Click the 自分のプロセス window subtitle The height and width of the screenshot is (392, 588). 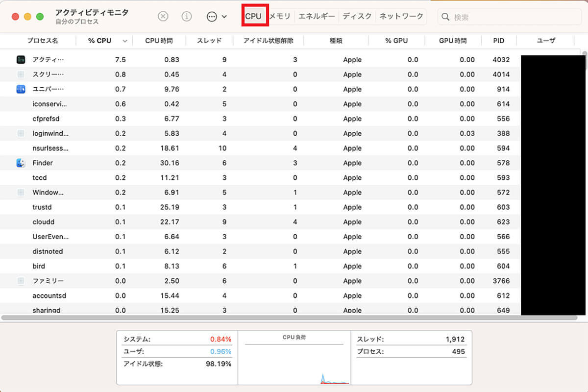pos(77,22)
